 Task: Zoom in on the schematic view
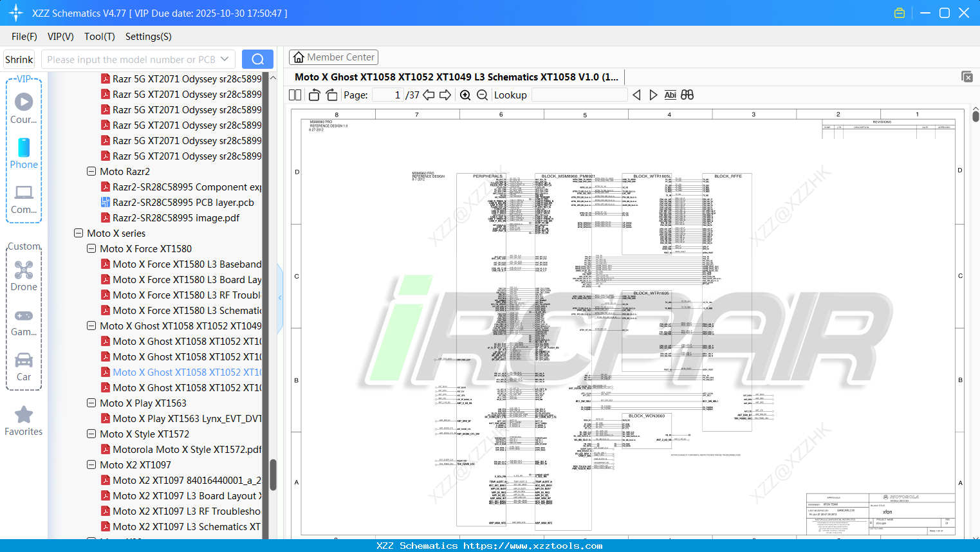(x=465, y=95)
